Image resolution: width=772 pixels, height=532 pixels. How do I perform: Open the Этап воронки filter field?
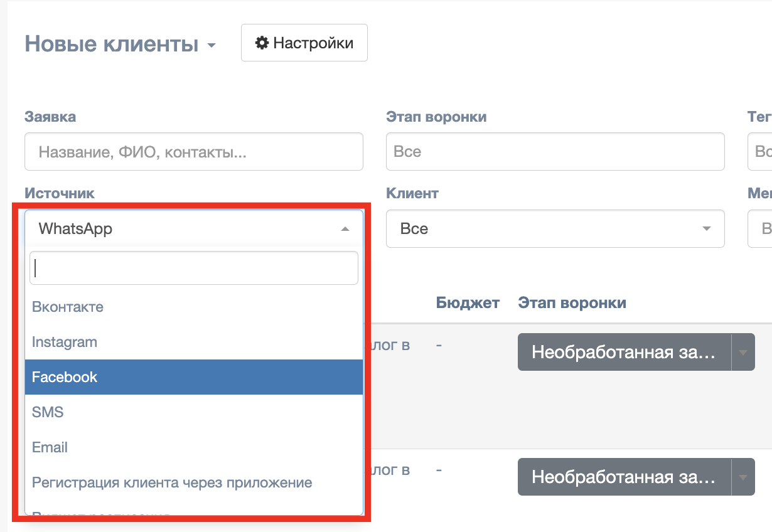[x=555, y=151]
